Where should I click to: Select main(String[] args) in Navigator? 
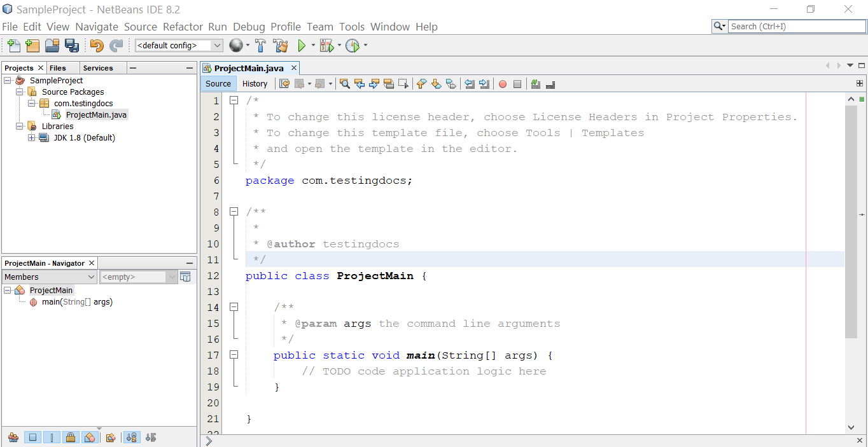point(77,302)
